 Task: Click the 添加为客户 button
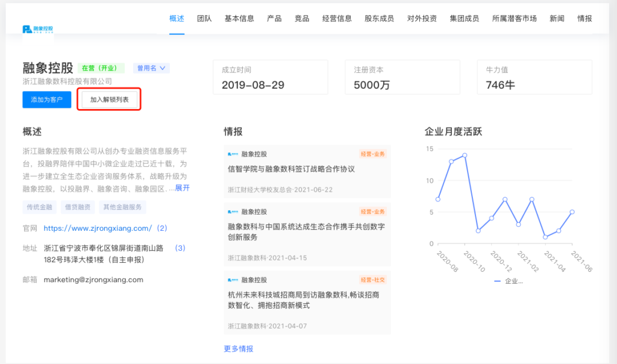(47, 99)
